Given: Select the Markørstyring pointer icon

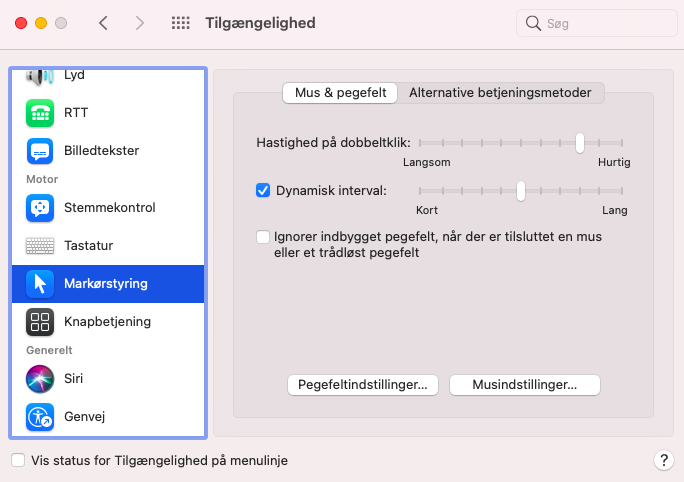Looking at the screenshot, I should [x=40, y=284].
